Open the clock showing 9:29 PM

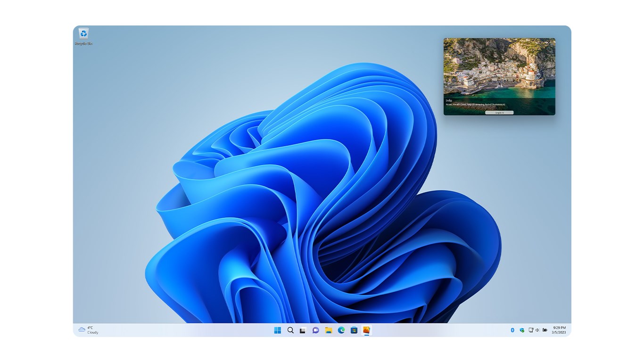(x=560, y=328)
